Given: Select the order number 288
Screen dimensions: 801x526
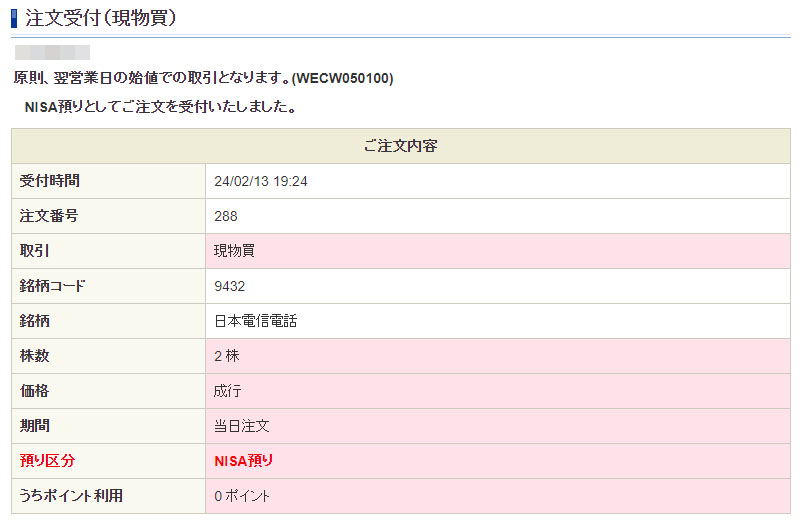Looking at the screenshot, I should [226, 216].
